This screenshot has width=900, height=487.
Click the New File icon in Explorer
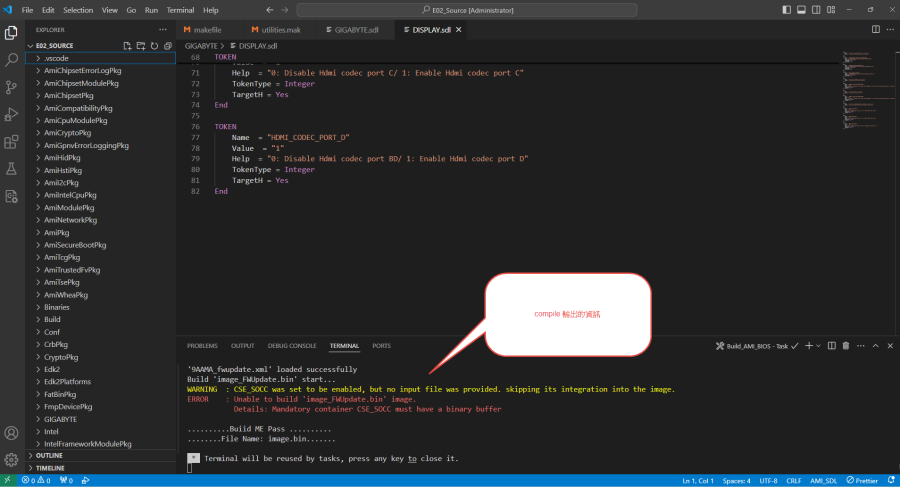point(127,46)
